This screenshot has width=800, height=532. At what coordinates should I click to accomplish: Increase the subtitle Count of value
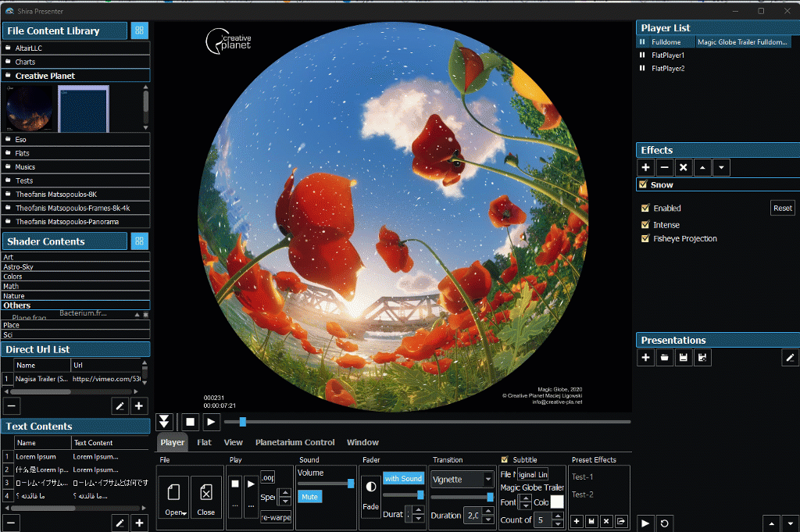coord(558,516)
